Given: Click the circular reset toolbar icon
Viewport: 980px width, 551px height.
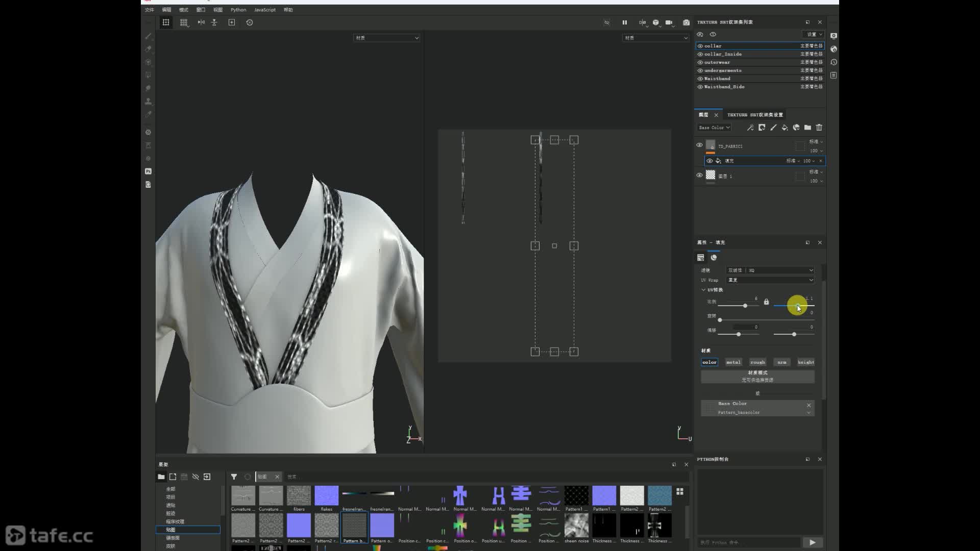Looking at the screenshot, I should pyautogui.click(x=250, y=22).
